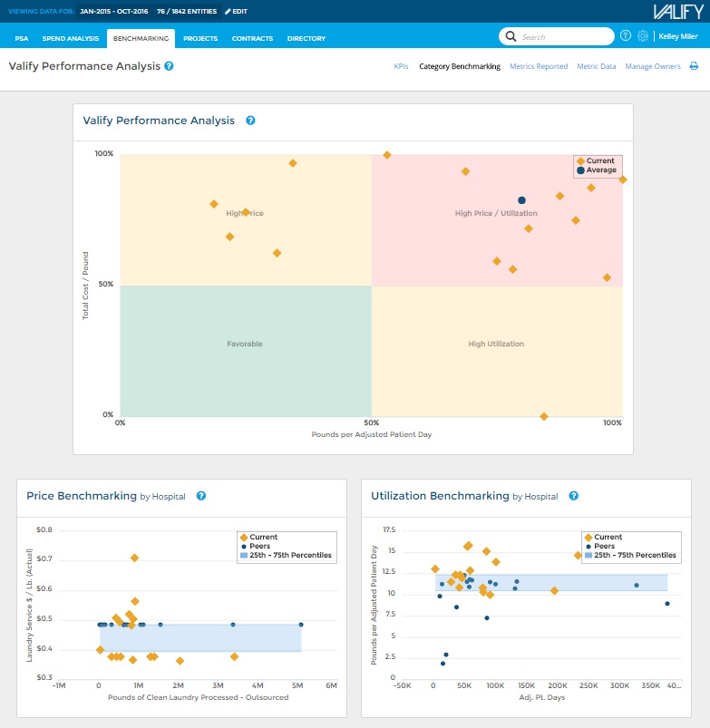Image resolution: width=710 pixels, height=728 pixels.
Task: Toggle Current in Utilization Benchmarking legend
Action: pos(603,537)
